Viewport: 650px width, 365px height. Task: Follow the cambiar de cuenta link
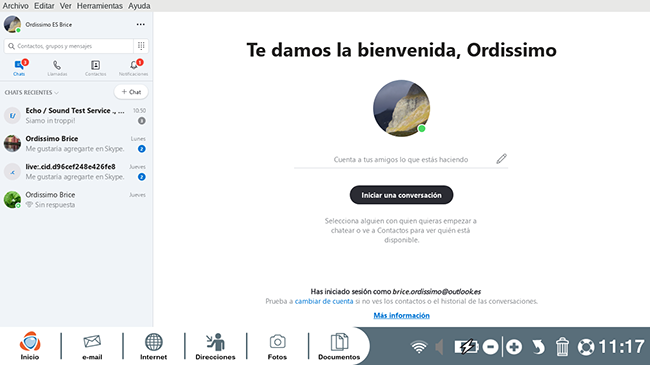point(324,301)
